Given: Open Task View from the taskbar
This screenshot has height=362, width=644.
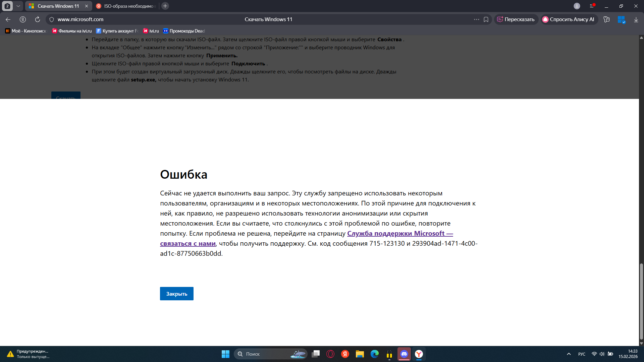Looking at the screenshot, I should [x=316, y=354].
